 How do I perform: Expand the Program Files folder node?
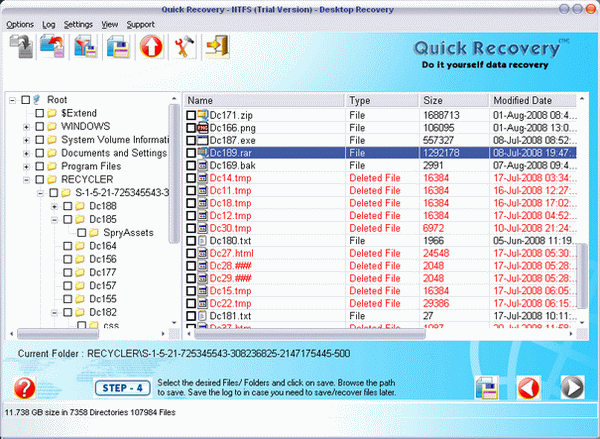tap(26, 166)
